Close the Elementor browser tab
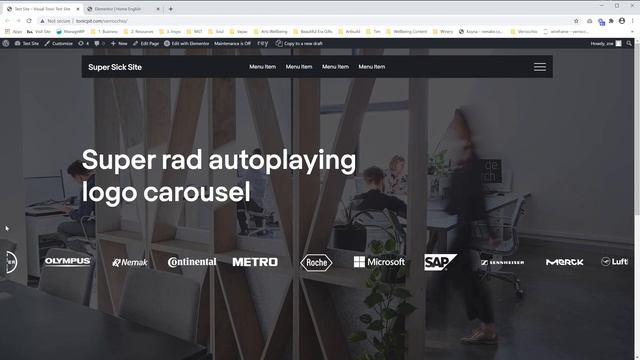 click(158, 9)
